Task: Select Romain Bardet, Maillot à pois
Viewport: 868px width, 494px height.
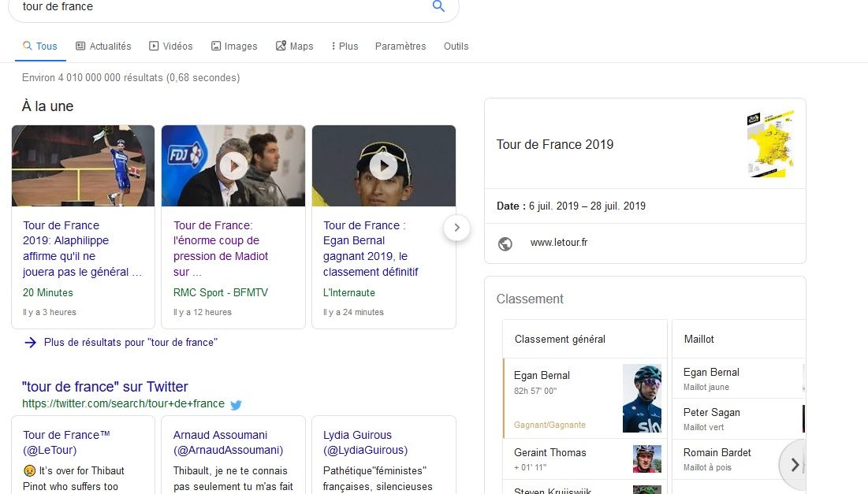Action: click(739, 459)
